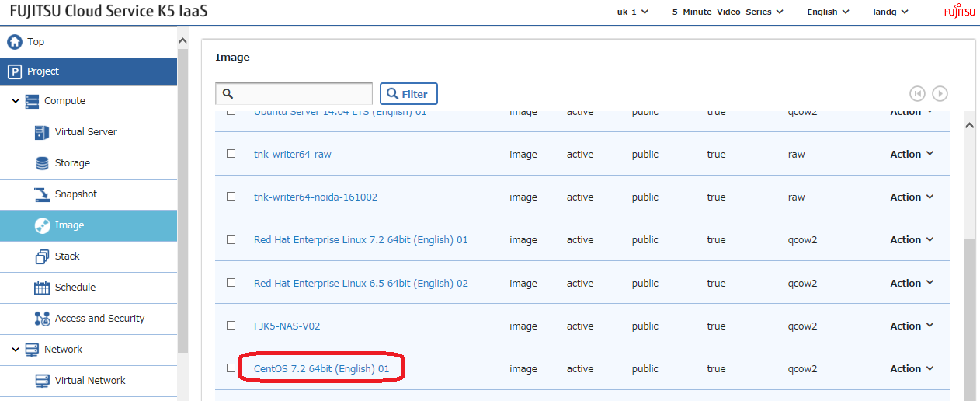Click the image filter search field
The height and width of the screenshot is (401, 980).
click(x=294, y=94)
